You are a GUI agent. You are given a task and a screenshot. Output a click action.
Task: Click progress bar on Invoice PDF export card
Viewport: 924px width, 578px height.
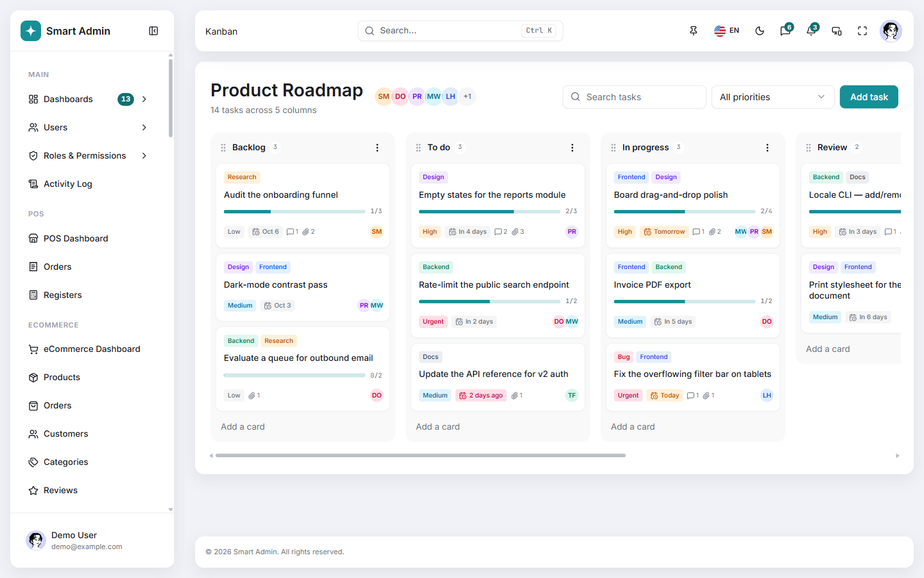pyautogui.click(x=685, y=301)
